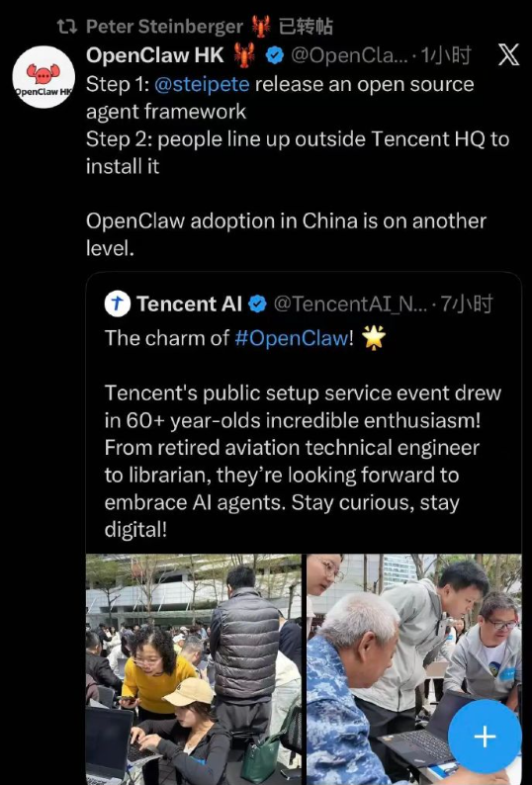Open the #OpenClaw hashtag link
This screenshot has width=532, height=785.
[291, 338]
